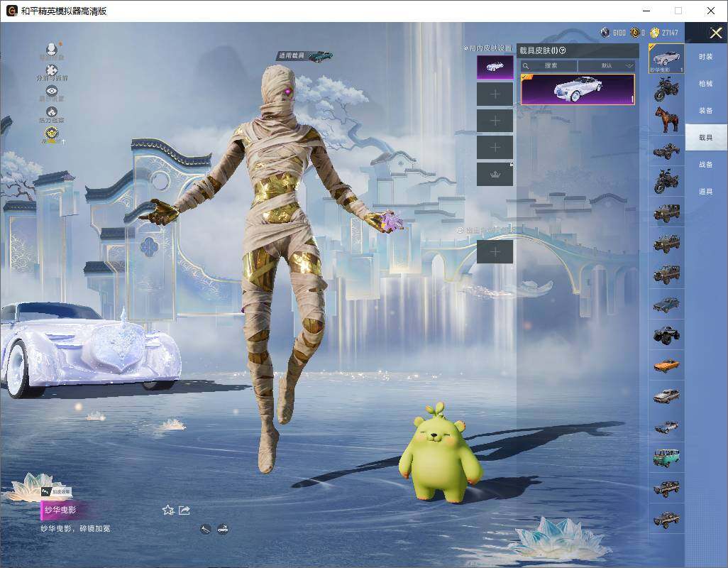Image resolution: width=728 pixels, height=568 pixels.
Task: Close the wardrobe with the yellow X
Action: (715, 33)
